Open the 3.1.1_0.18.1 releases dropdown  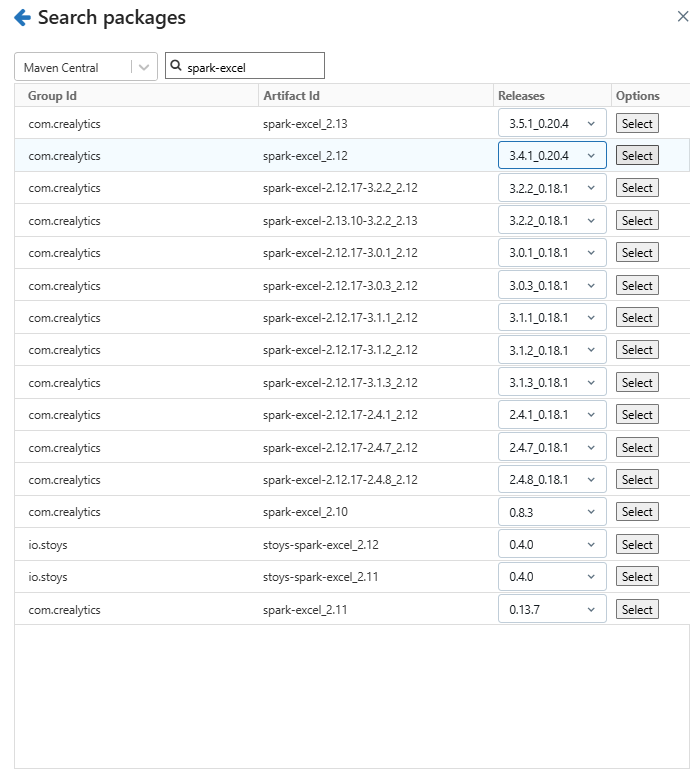pos(552,318)
